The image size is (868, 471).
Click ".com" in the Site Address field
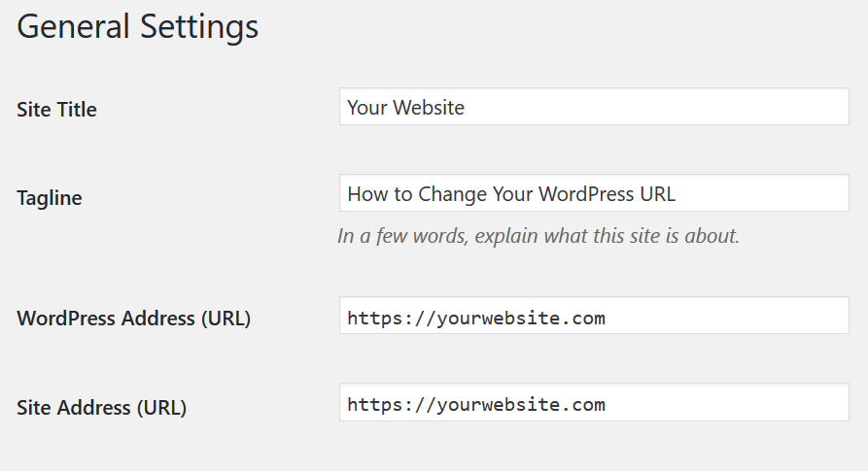click(x=583, y=405)
